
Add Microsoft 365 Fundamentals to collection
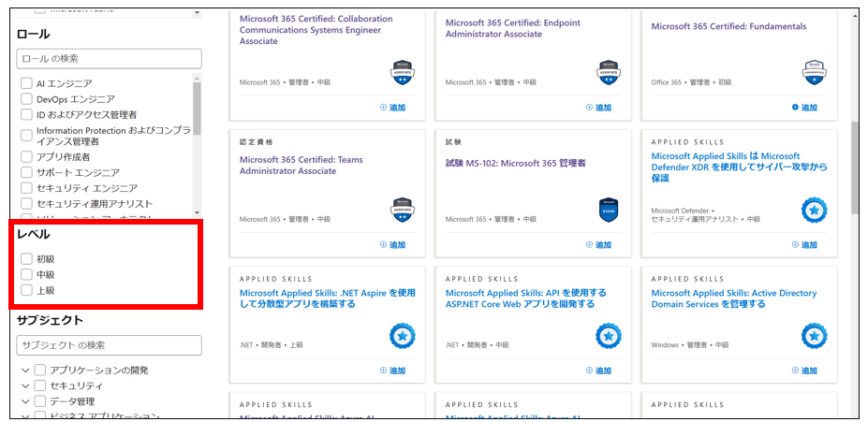coord(804,108)
